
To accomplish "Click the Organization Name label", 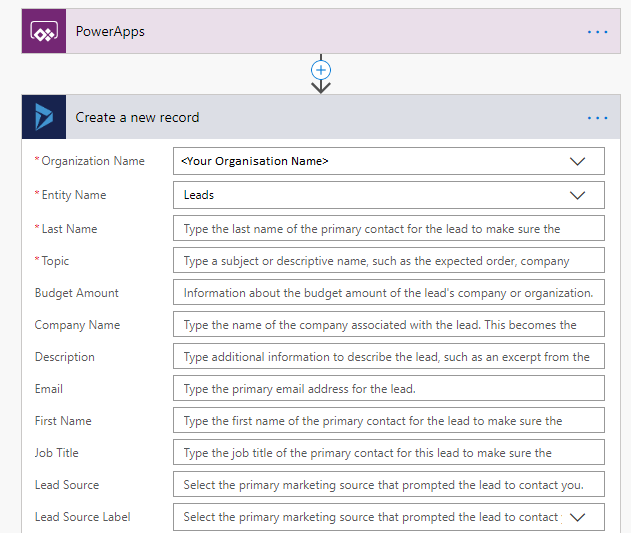I will (x=93, y=161).
